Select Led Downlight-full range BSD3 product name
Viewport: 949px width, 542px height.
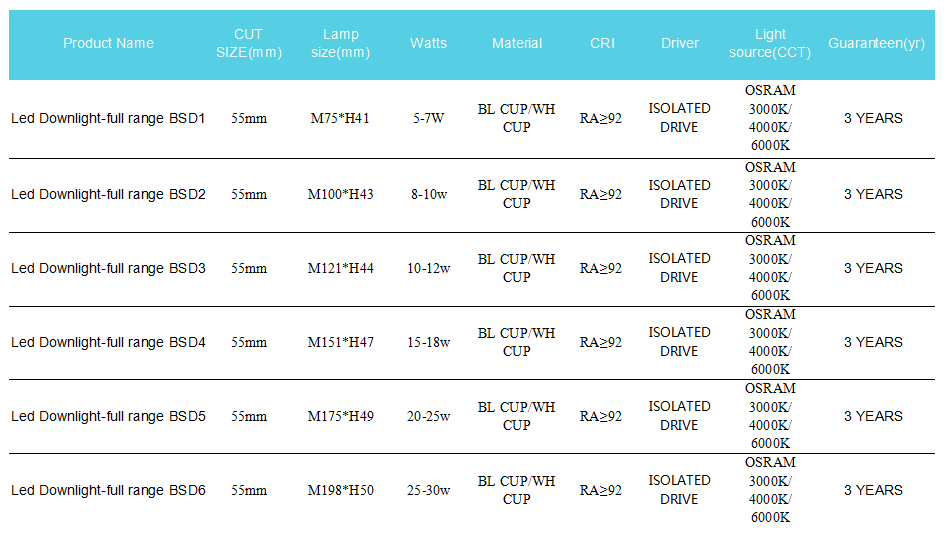click(x=108, y=269)
